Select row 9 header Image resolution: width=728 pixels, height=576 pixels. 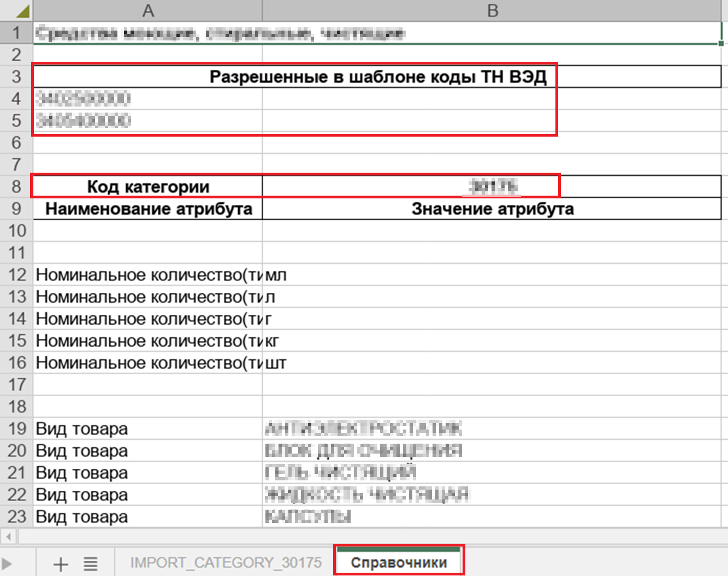coord(16,209)
